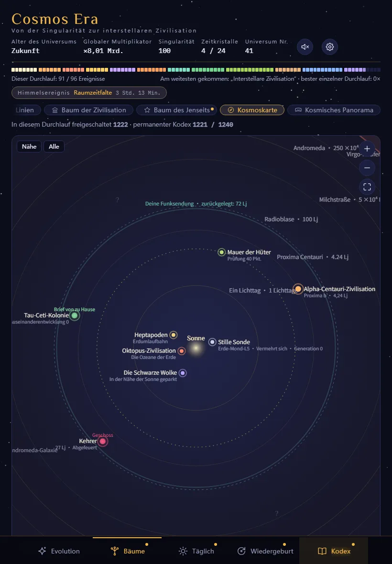Click the Alter des Universums Zukunft value
This screenshot has width=392, height=564.
[25, 51]
